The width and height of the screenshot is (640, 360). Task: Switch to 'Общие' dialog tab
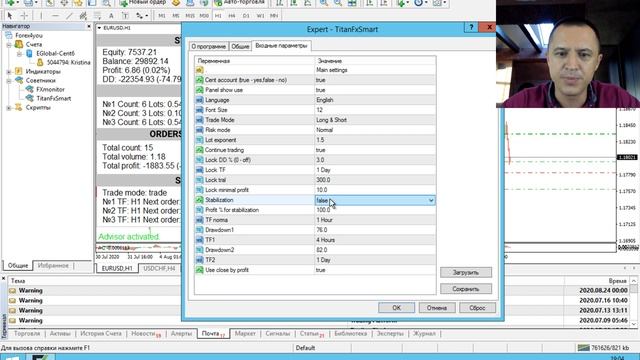pyautogui.click(x=240, y=47)
